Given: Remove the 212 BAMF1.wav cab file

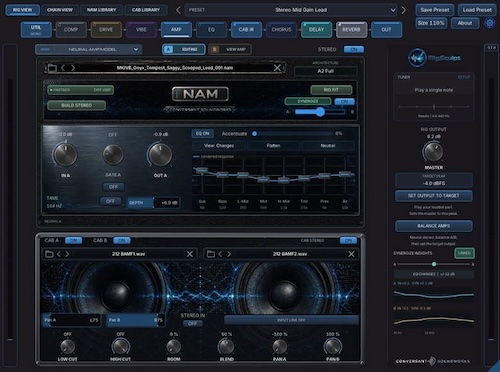Looking at the screenshot, I should click(x=190, y=254).
